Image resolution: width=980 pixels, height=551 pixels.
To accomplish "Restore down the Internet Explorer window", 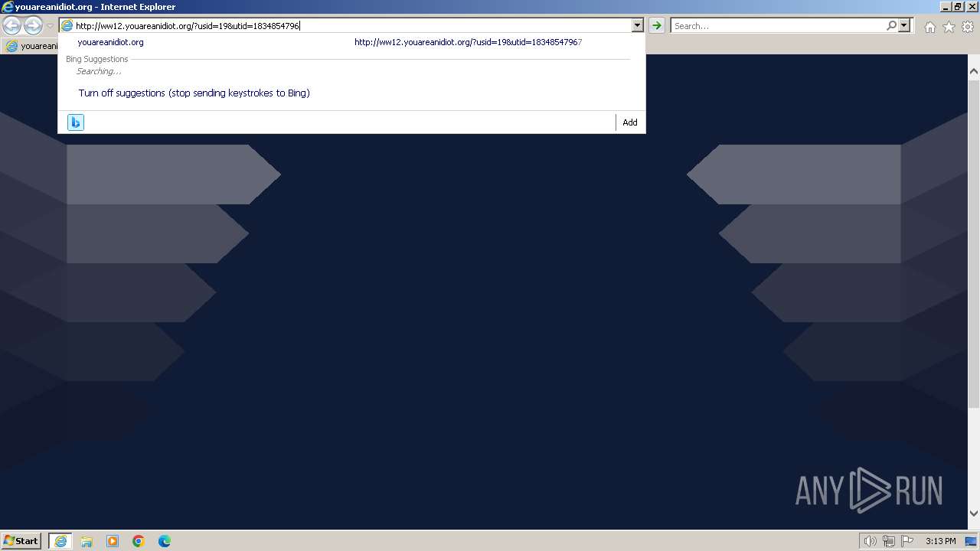I will [958, 7].
